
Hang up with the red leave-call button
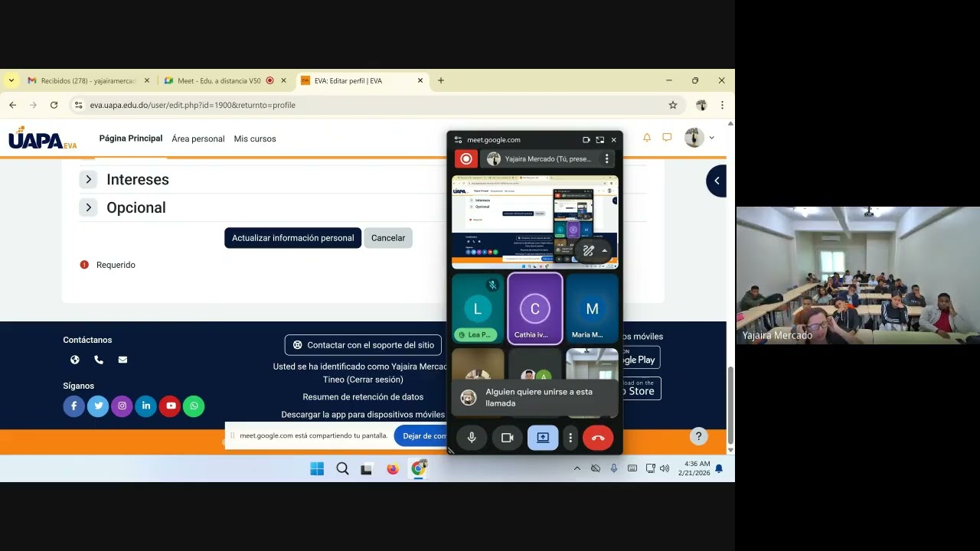(598, 438)
